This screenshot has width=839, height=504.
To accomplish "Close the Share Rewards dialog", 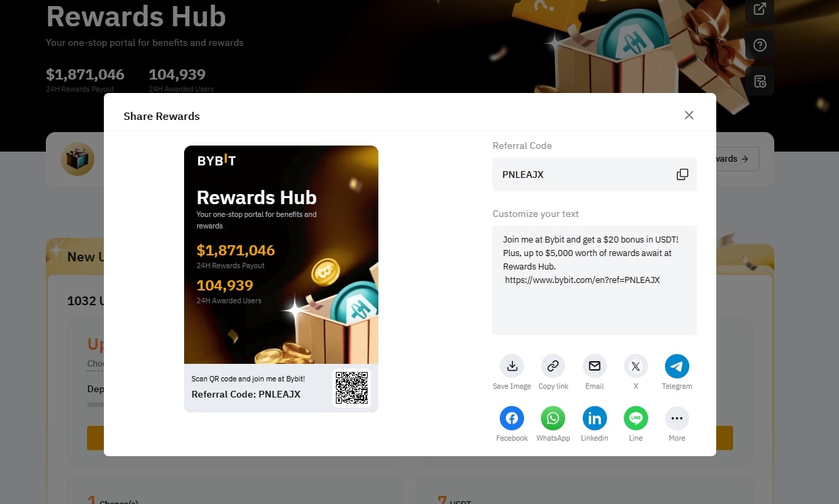I will [689, 115].
